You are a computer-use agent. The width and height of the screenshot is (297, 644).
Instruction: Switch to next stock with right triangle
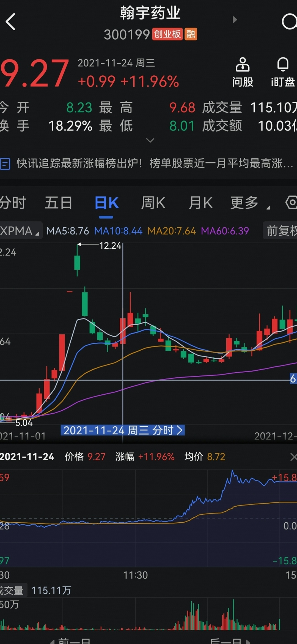tap(235, 20)
